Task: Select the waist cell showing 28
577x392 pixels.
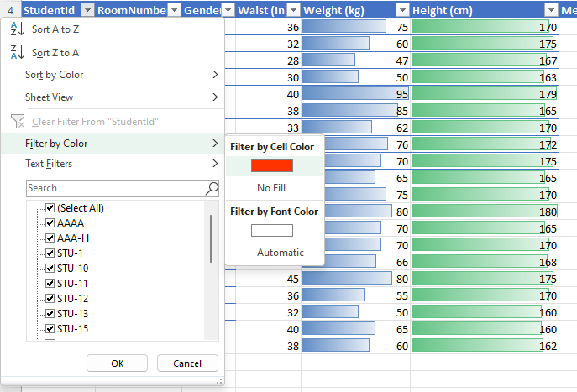Action: click(x=268, y=60)
